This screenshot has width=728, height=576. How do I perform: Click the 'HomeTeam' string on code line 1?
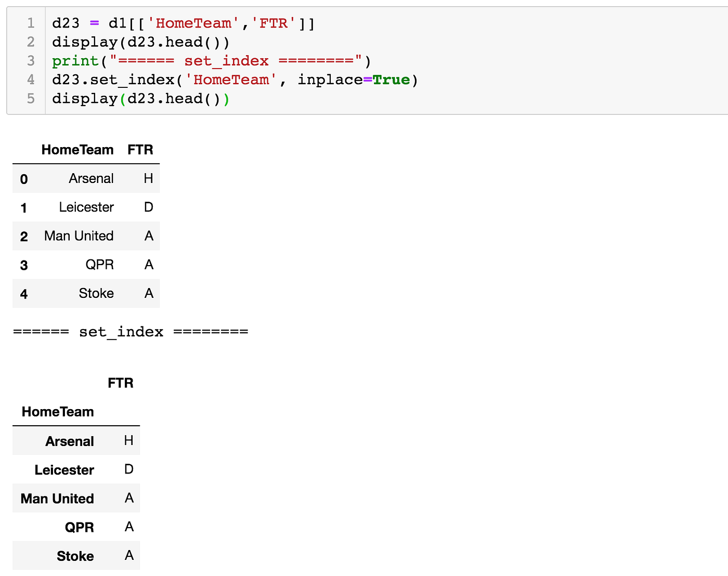(x=193, y=23)
